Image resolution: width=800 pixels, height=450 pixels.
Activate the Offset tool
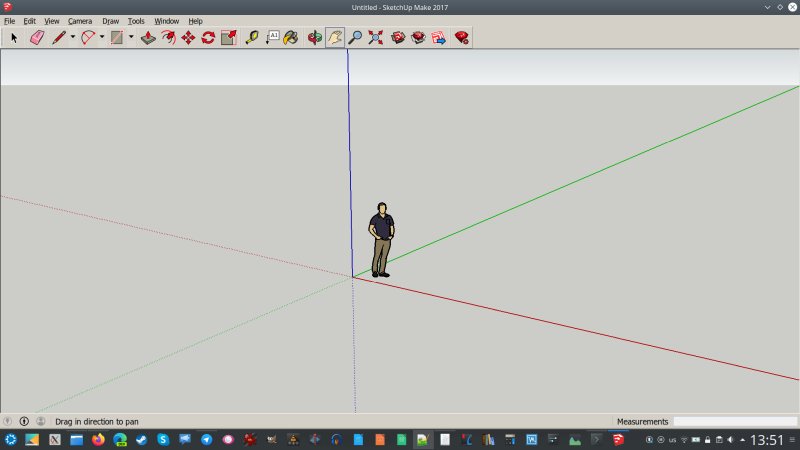[x=168, y=38]
